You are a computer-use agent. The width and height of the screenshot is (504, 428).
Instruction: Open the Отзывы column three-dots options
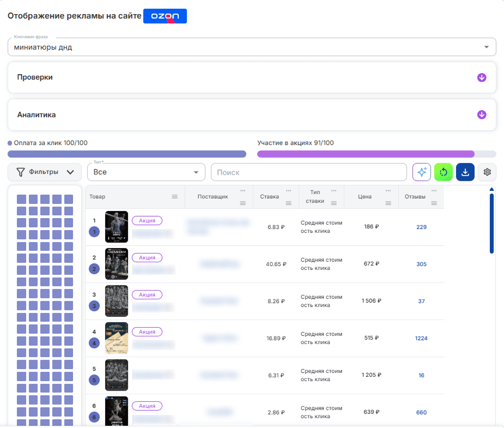(434, 191)
